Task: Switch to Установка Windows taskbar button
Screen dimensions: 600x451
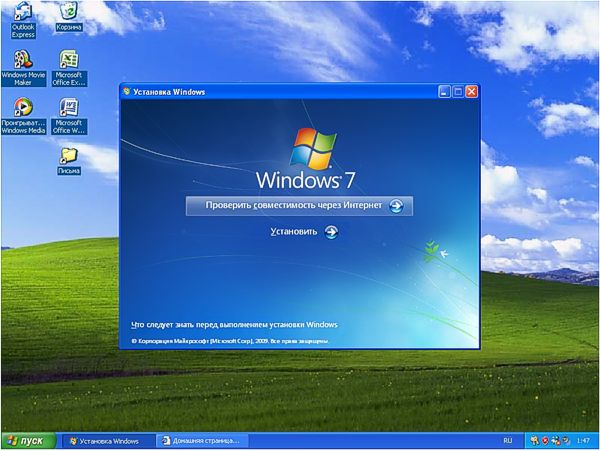Action: pos(109,441)
